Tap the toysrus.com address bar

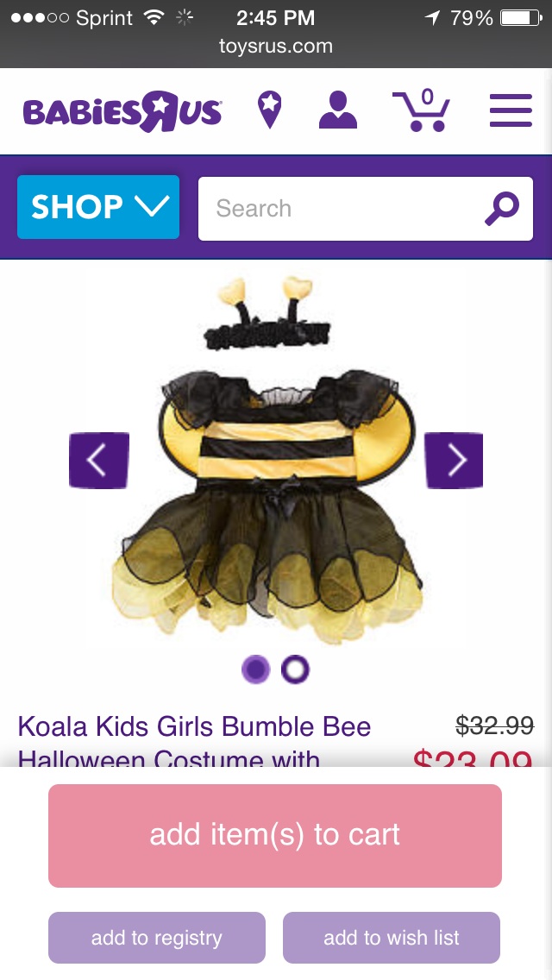pos(276,46)
